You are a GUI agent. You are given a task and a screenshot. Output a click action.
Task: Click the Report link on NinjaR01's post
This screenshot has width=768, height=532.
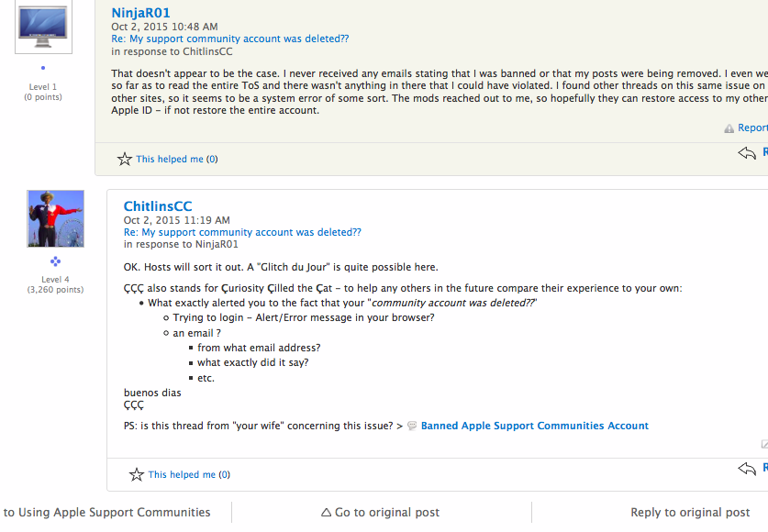point(752,128)
